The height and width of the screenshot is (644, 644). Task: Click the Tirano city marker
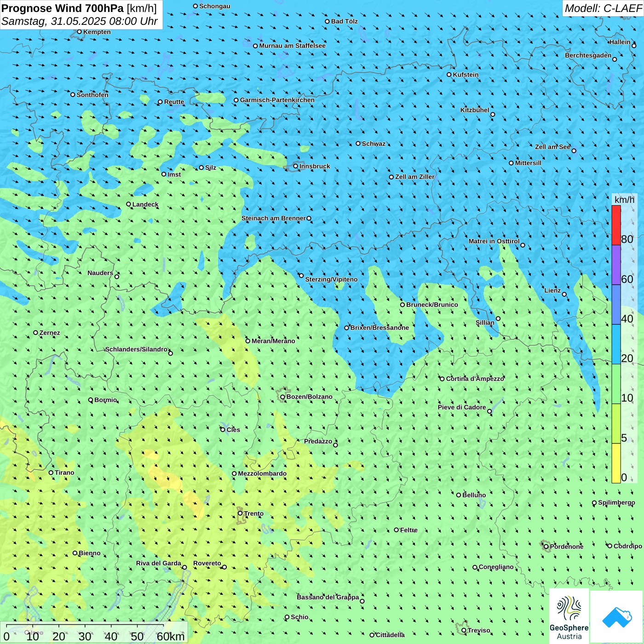point(51,472)
